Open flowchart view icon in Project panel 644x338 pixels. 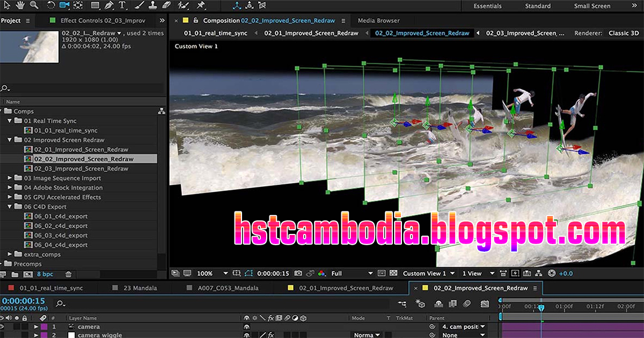161,111
